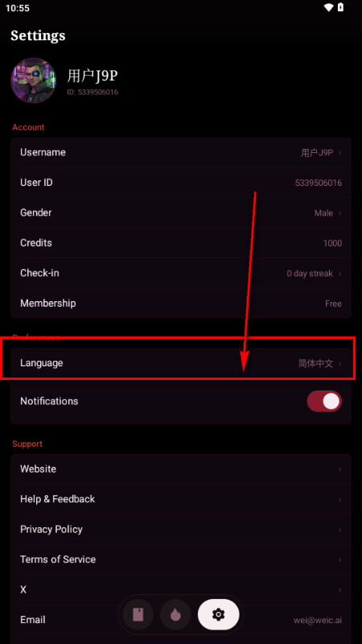The height and width of the screenshot is (644, 362).
Task: Open the Check-in streak row
Action: (x=181, y=273)
